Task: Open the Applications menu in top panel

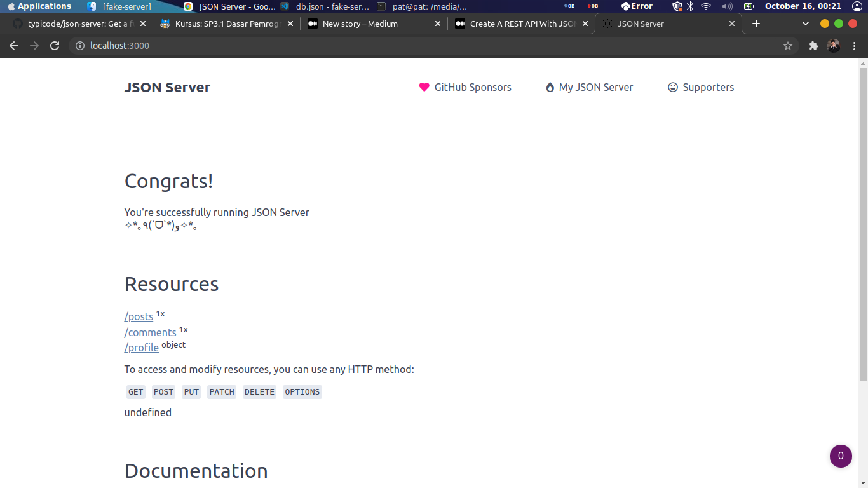Action: [39, 6]
